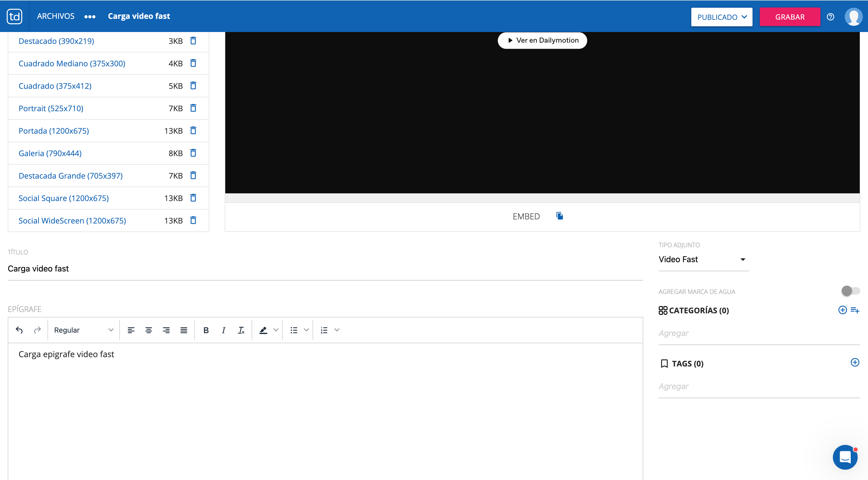Toggle justify text alignment
868x480 pixels.
184,330
